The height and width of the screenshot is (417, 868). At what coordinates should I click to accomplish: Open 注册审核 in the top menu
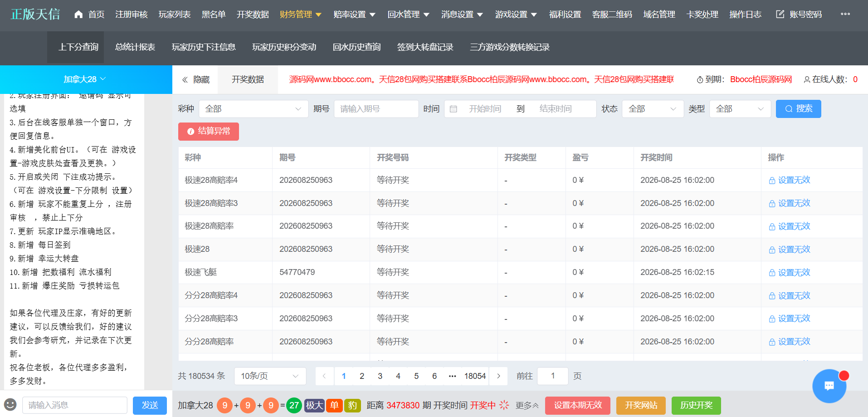point(132,15)
